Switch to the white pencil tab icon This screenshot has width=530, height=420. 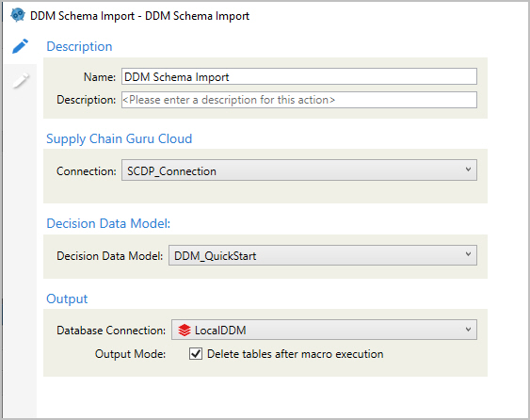[x=21, y=80]
